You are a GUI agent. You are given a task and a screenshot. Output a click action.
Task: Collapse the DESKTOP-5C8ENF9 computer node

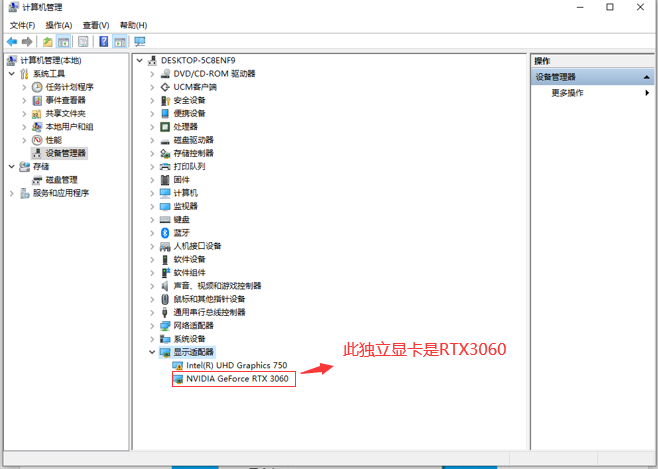pyautogui.click(x=140, y=60)
